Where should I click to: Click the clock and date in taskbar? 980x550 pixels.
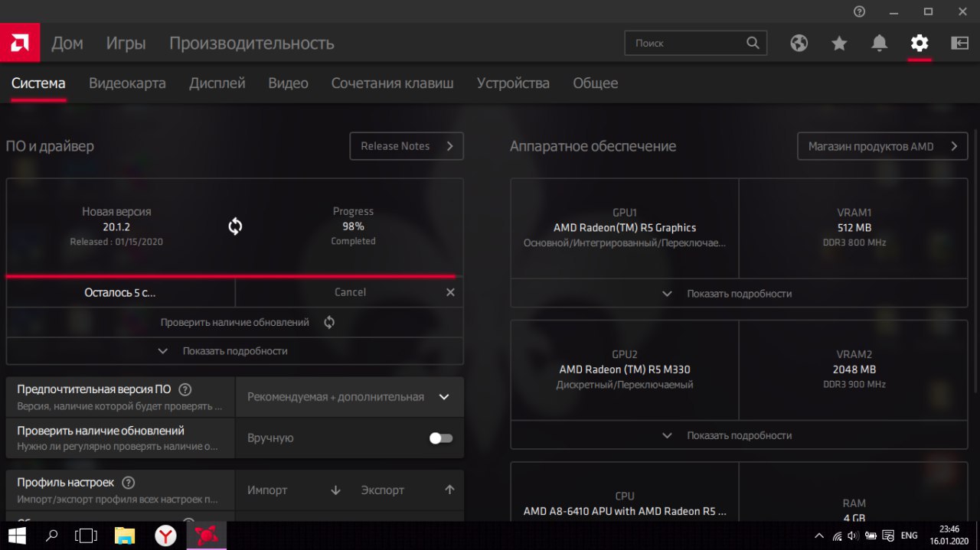coord(949,535)
